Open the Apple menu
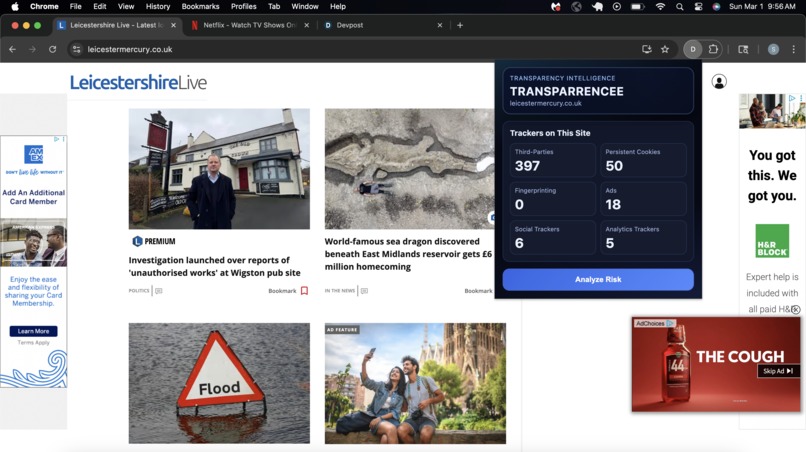806x452 pixels. 15,7
